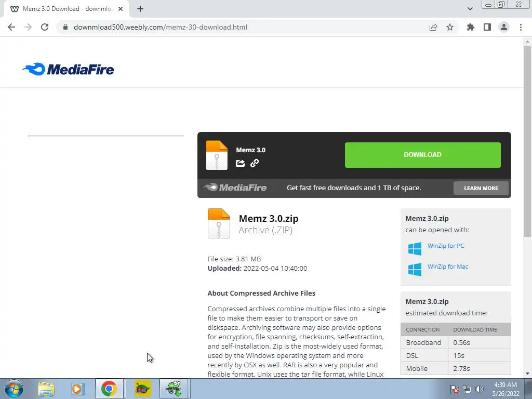Click the MediaFire logo at top
The image size is (532, 399).
point(68,69)
